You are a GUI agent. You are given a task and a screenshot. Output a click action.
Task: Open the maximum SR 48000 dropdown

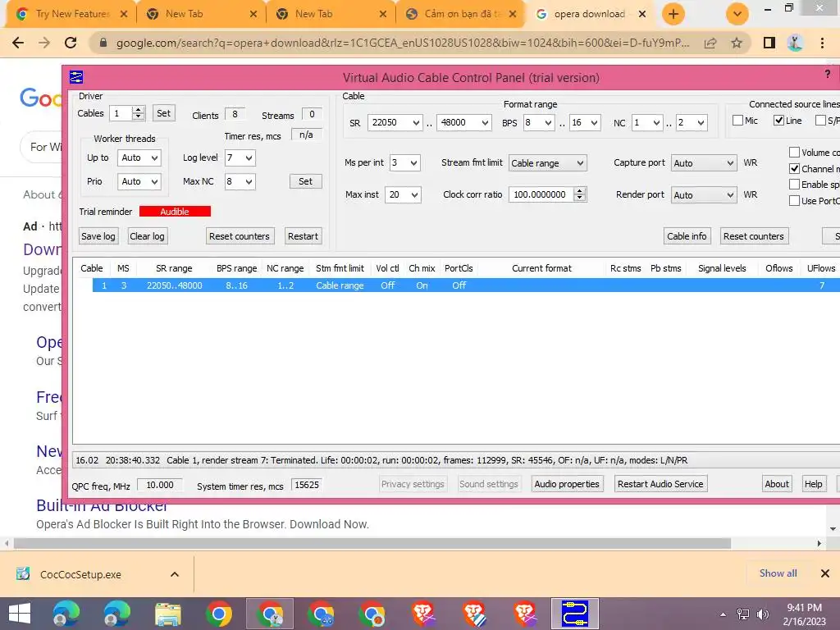(x=464, y=123)
